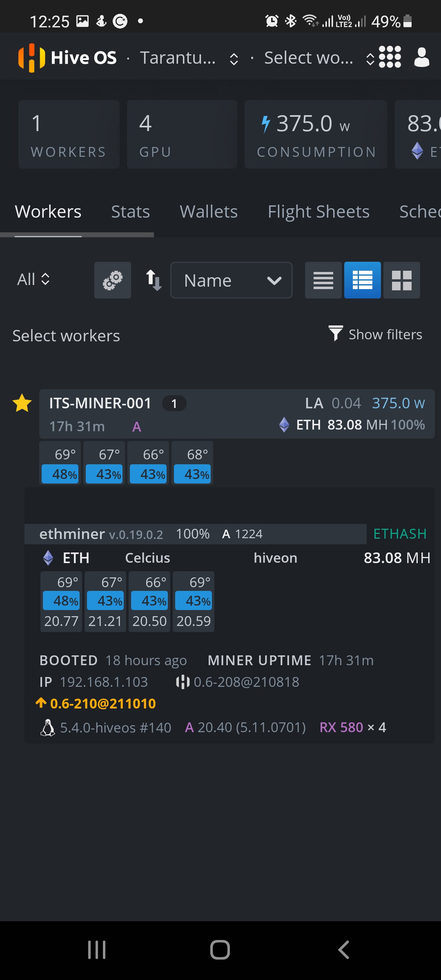The image size is (441, 980).
Task: Click the lightning bolt consumption icon
Action: point(266,124)
